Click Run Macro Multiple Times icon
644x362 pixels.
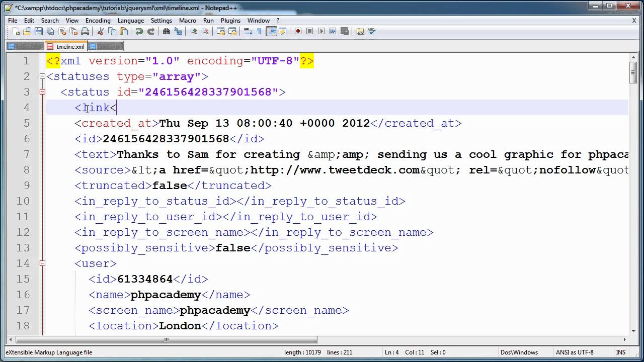click(333, 31)
